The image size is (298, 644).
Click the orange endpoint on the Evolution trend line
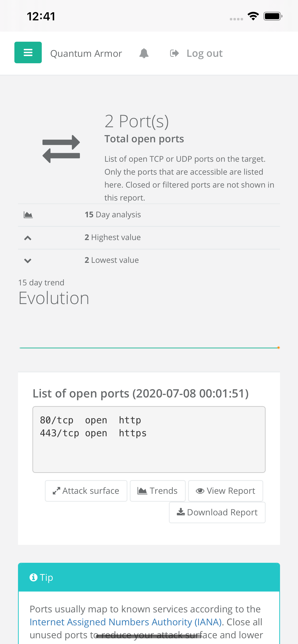click(x=278, y=347)
